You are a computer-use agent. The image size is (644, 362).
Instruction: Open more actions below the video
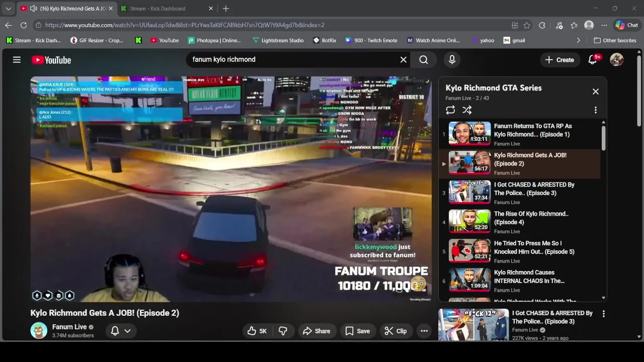(424, 331)
